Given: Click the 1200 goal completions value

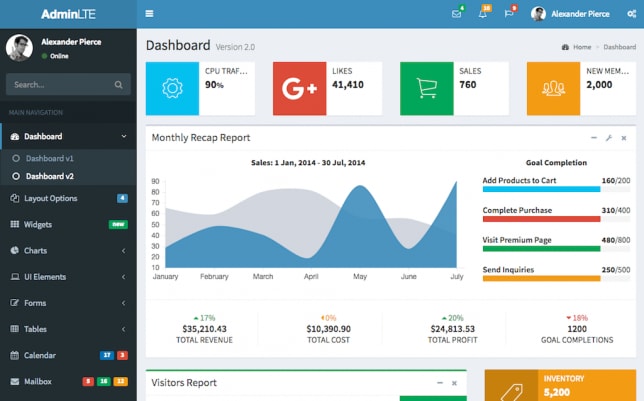Looking at the screenshot, I should (x=577, y=329).
